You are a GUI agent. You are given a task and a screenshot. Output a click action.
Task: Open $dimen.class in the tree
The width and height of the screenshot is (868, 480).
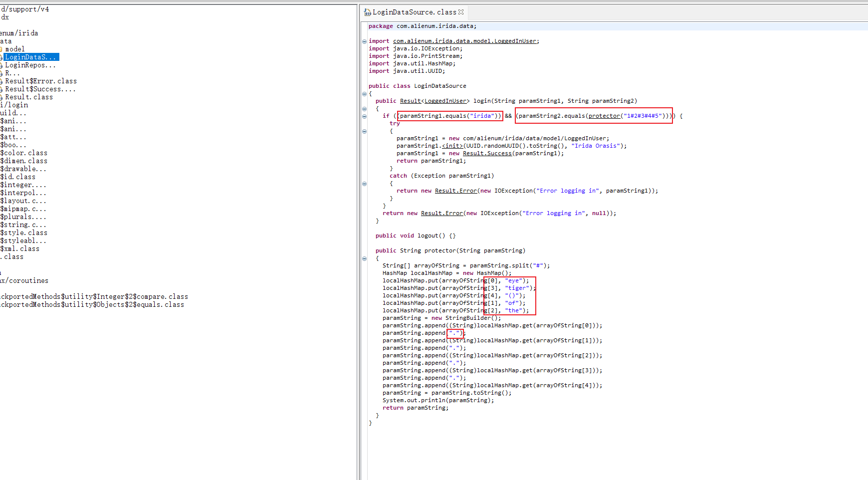point(24,161)
